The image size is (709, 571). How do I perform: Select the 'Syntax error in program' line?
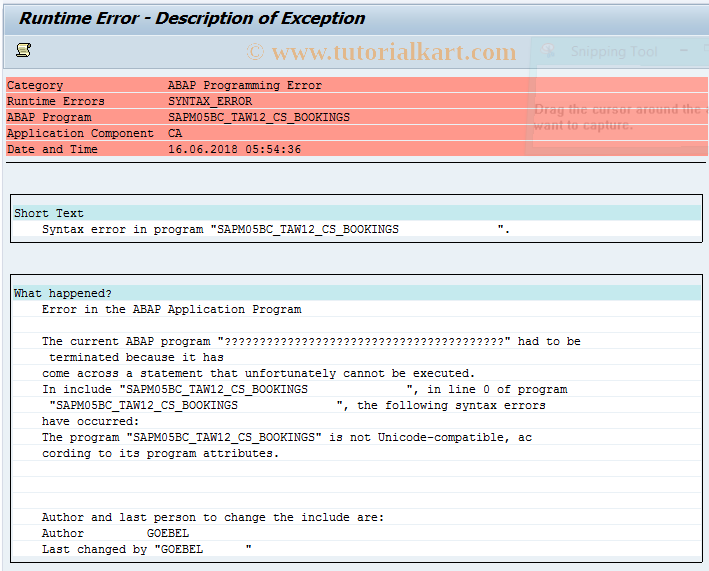click(276, 229)
